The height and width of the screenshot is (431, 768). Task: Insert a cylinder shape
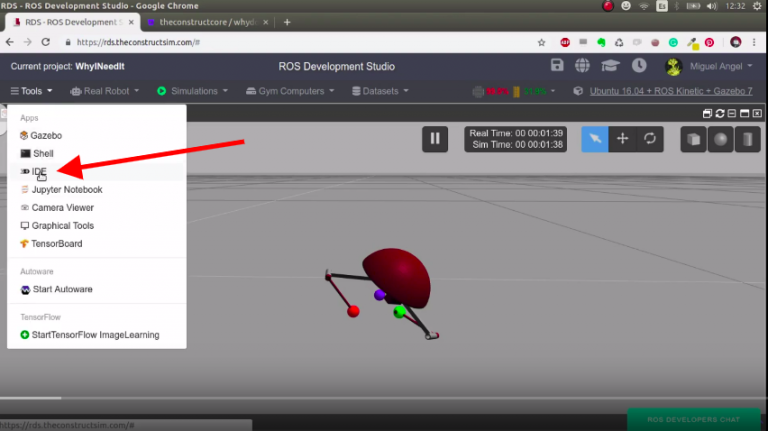point(747,139)
